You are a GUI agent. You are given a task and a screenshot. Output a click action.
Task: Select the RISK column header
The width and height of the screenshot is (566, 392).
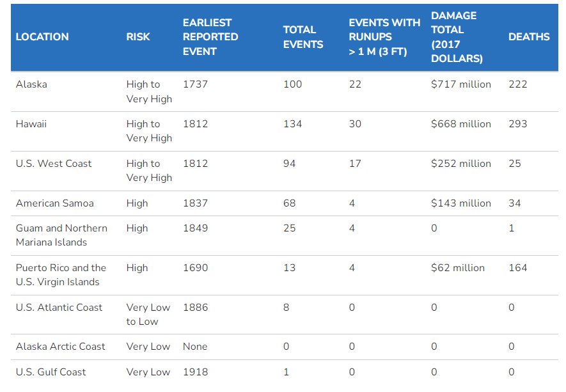click(x=138, y=37)
